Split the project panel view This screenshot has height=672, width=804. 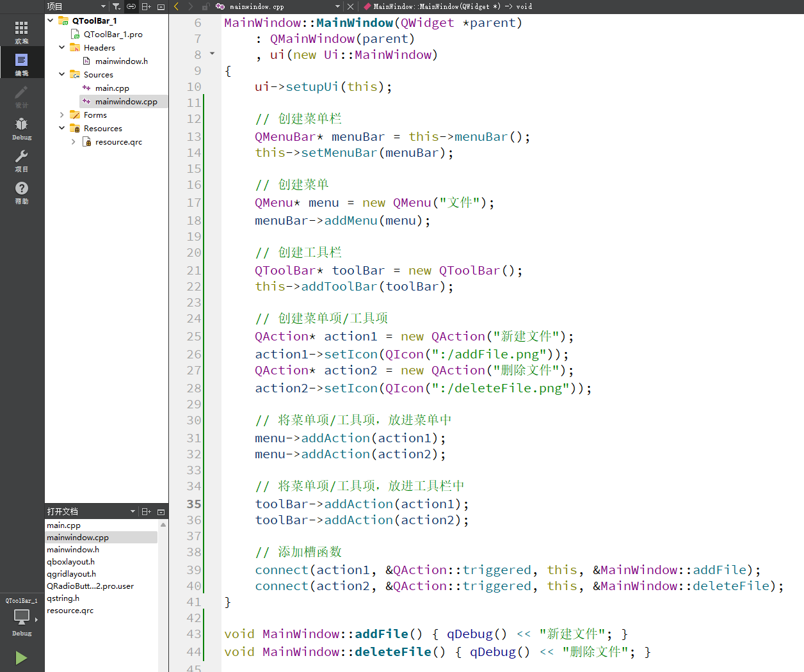point(146,6)
